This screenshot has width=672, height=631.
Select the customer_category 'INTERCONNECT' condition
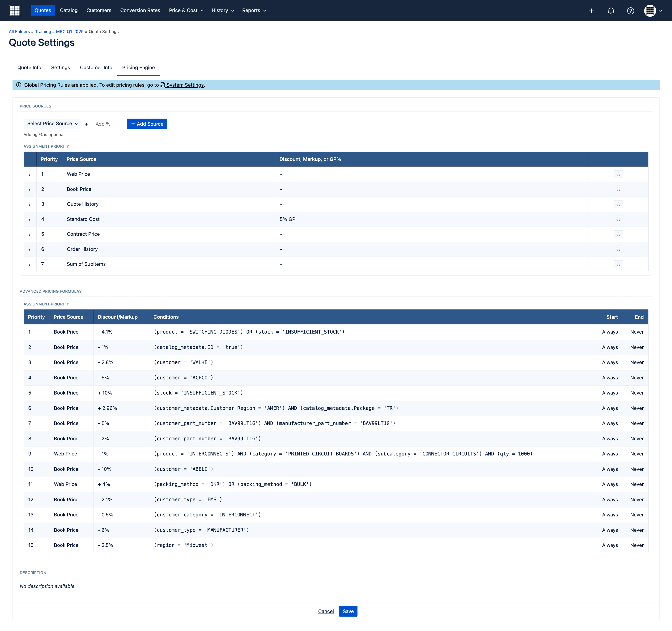coord(208,515)
